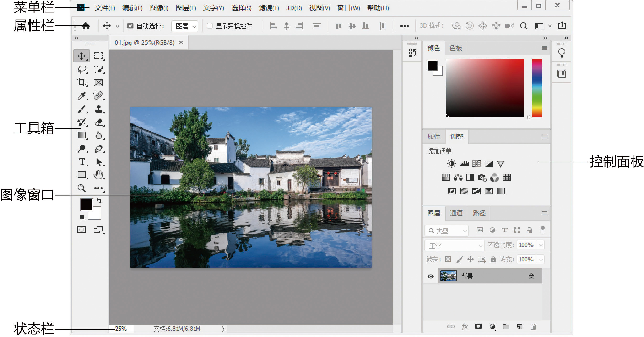This screenshot has height=337, width=644.
Task: Click the Search icon in options bar
Action: click(x=524, y=26)
